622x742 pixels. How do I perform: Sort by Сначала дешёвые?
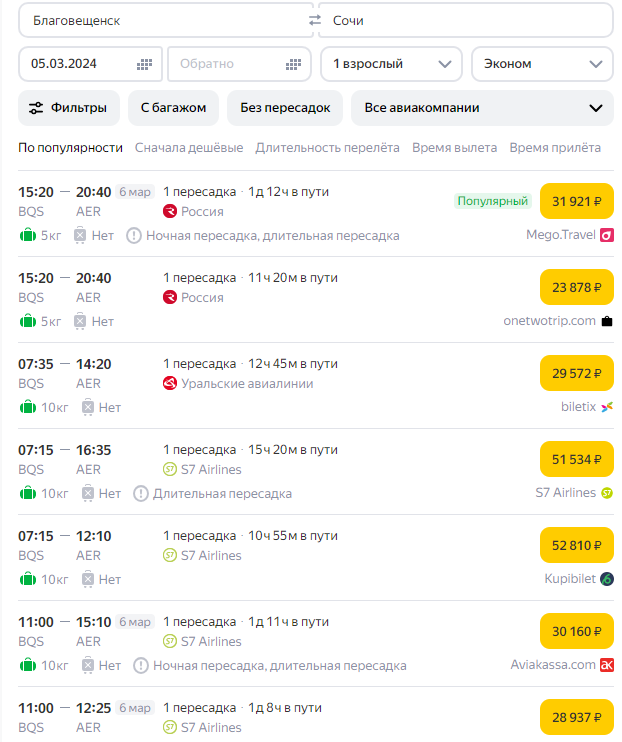(189, 148)
